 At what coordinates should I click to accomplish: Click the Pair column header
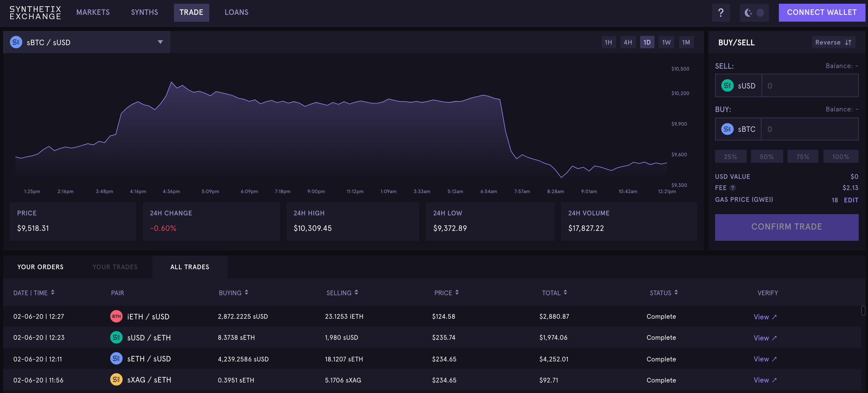point(117,293)
